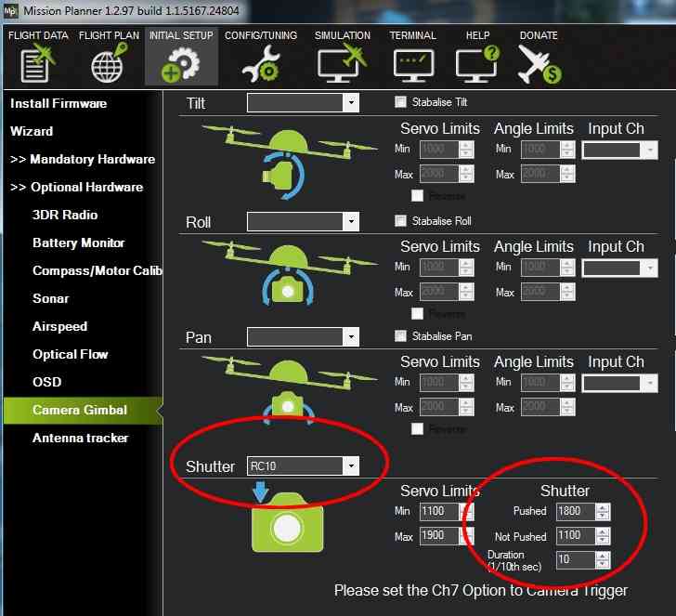Screen dimensions: 676x616
Task: Select Antenna tracker in the sidebar
Action: click(x=80, y=438)
